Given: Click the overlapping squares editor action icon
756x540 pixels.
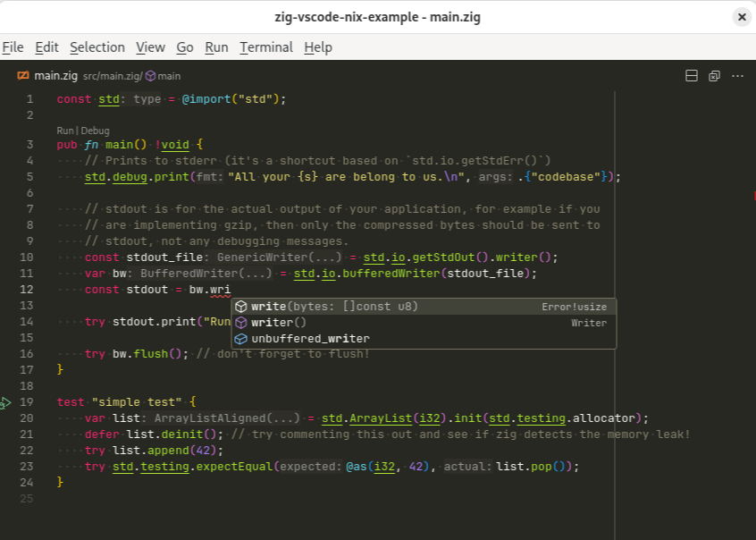Looking at the screenshot, I should pos(714,76).
